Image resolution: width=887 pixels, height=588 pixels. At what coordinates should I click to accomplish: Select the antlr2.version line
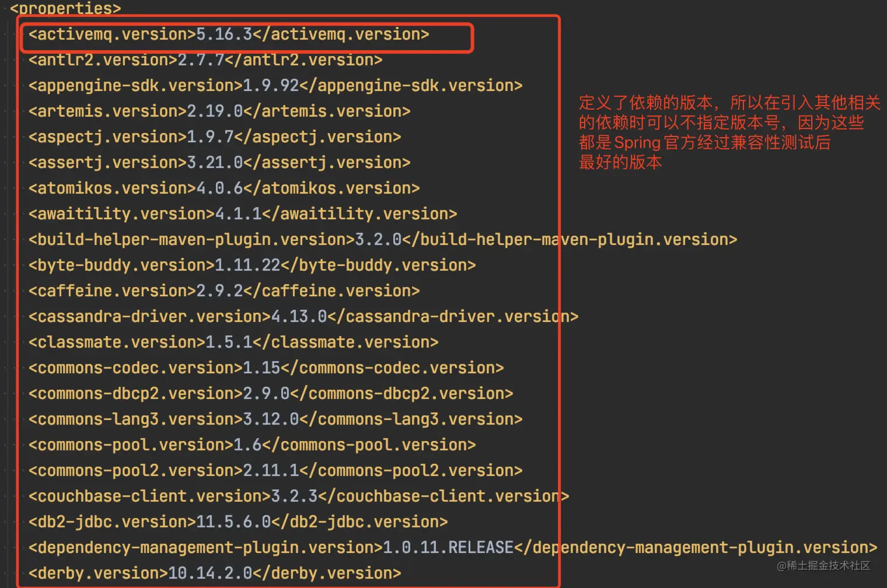tap(205, 60)
